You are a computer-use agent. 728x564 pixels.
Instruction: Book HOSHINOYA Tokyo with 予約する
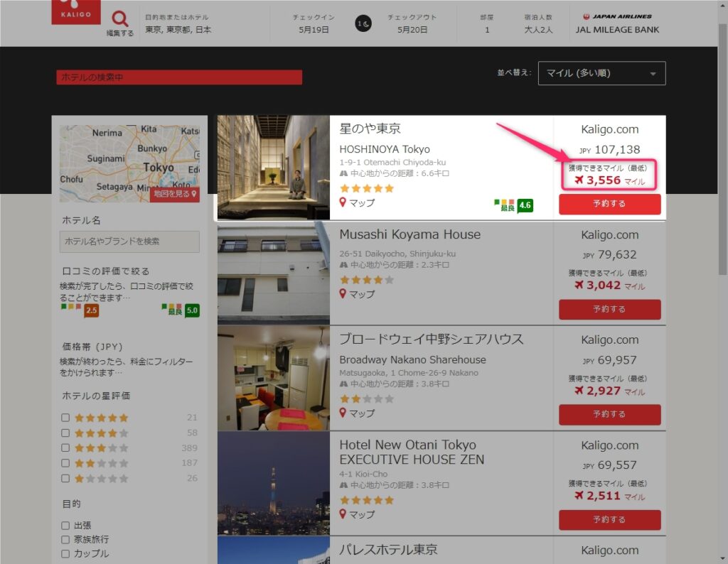pyautogui.click(x=609, y=204)
